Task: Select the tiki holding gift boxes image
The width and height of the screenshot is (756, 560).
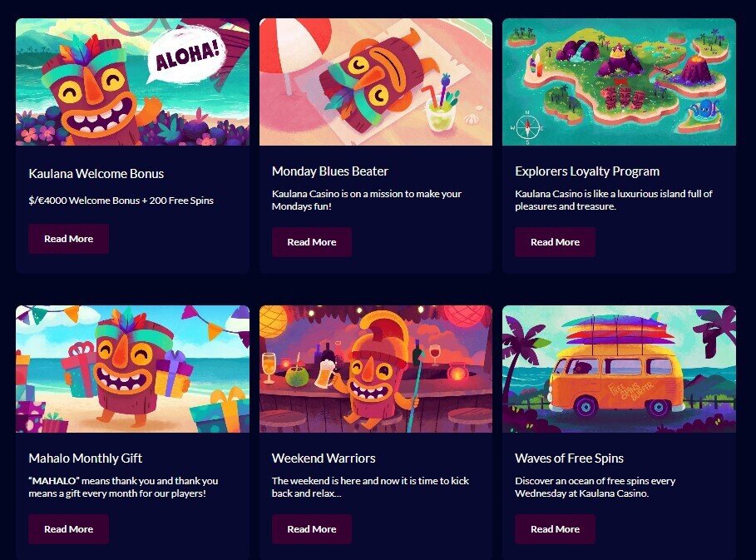Action: 132,369
